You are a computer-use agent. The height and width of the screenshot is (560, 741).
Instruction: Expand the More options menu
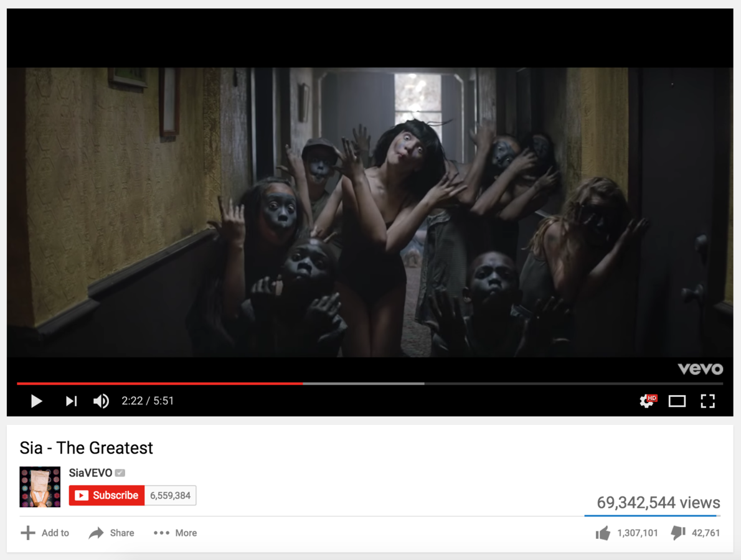click(176, 533)
